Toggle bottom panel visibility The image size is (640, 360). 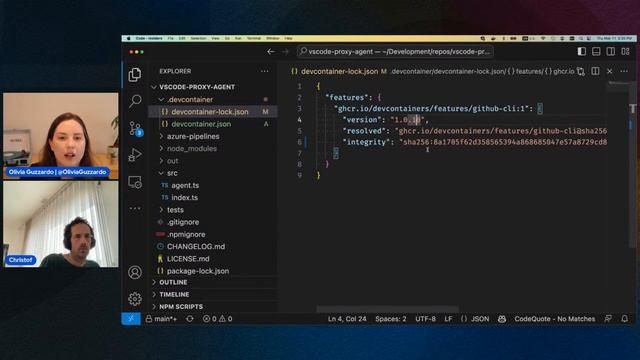tap(596, 51)
